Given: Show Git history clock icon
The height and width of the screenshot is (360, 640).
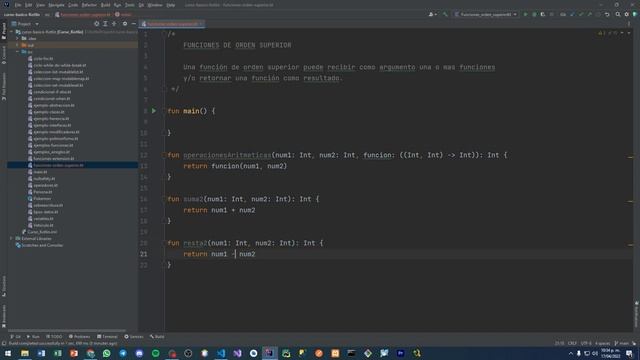Looking at the screenshot, I should [598, 14].
